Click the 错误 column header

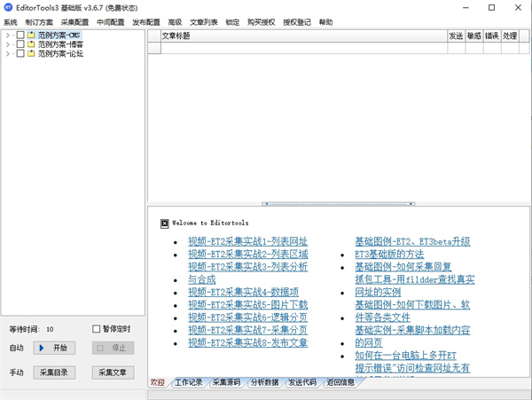coord(492,36)
